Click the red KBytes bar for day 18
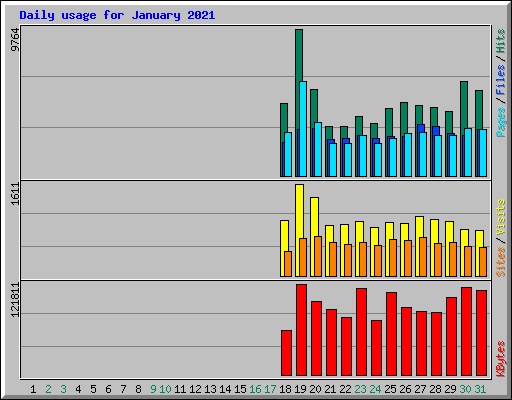This screenshot has height=400, width=512. pos(286,353)
